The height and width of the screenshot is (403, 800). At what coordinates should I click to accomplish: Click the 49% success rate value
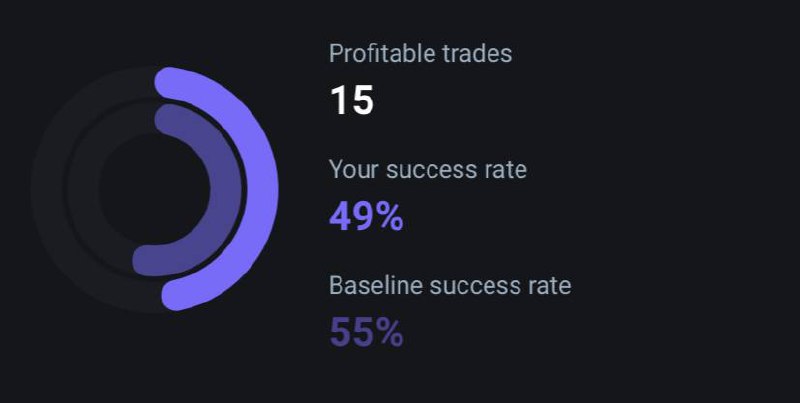(x=366, y=216)
